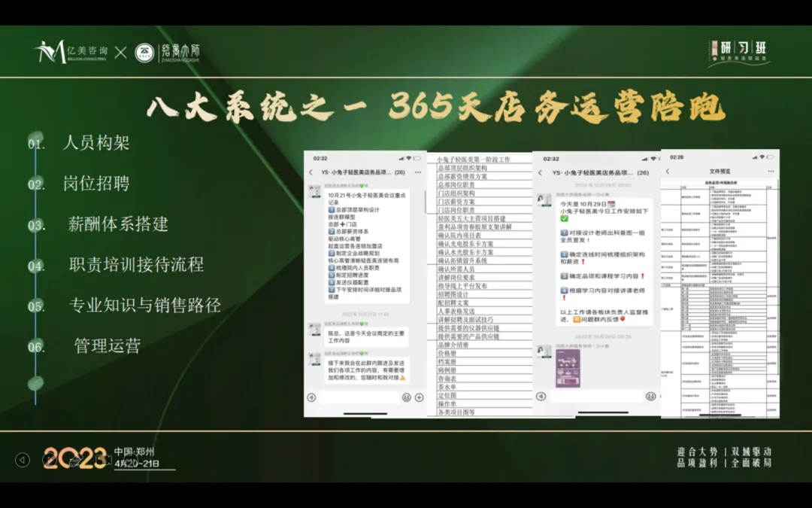Image resolution: width=812 pixels, height=508 pixels.
Task: Tap emoji icon in the 10月29日 chat
Action: pos(651,396)
